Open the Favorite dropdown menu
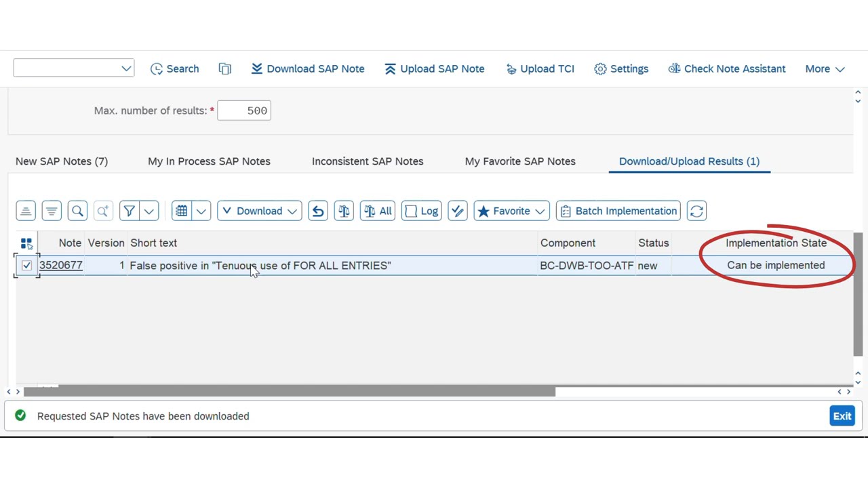This screenshot has height=488, width=868. [511, 211]
